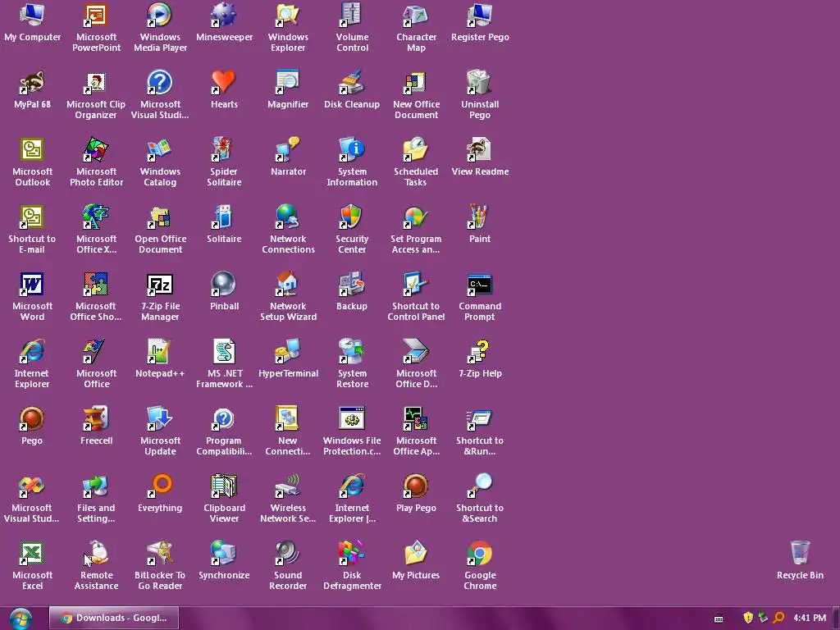Select the Character Map icon
840x630 pixels.
(416, 16)
